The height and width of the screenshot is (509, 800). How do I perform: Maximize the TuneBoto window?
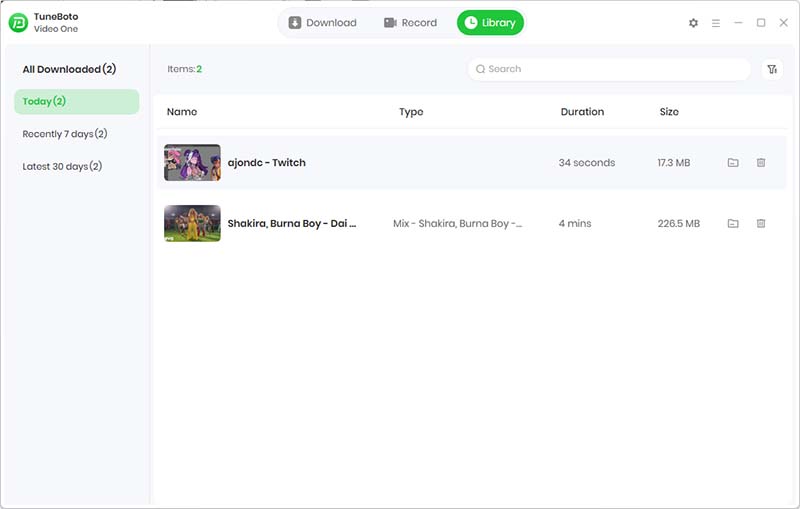(761, 22)
